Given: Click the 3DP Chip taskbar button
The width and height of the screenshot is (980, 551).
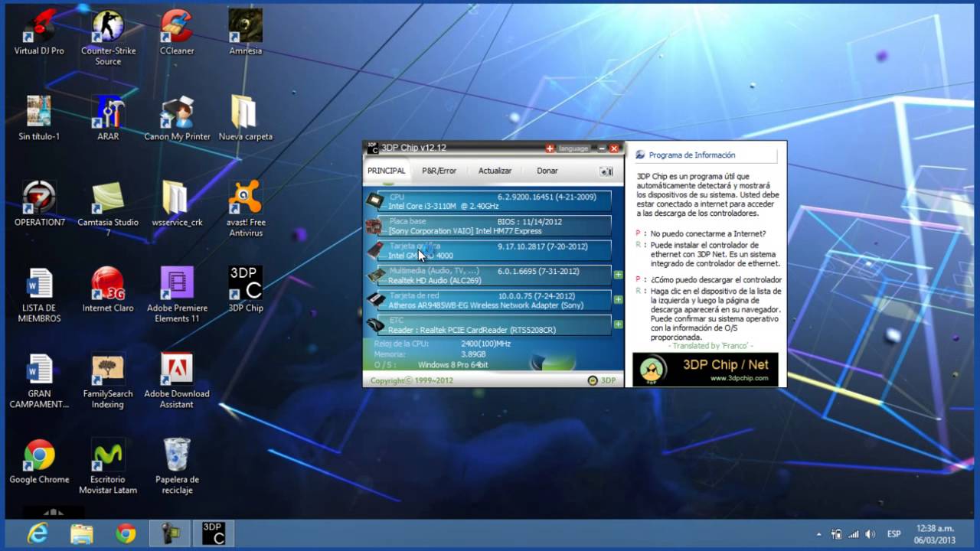Looking at the screenshot, I should (213, 533).
